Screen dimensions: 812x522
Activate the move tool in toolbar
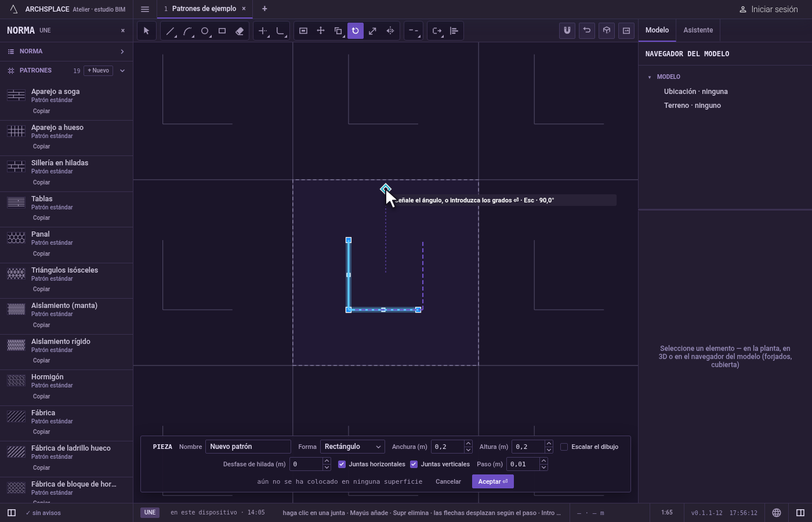coord(321,31)
